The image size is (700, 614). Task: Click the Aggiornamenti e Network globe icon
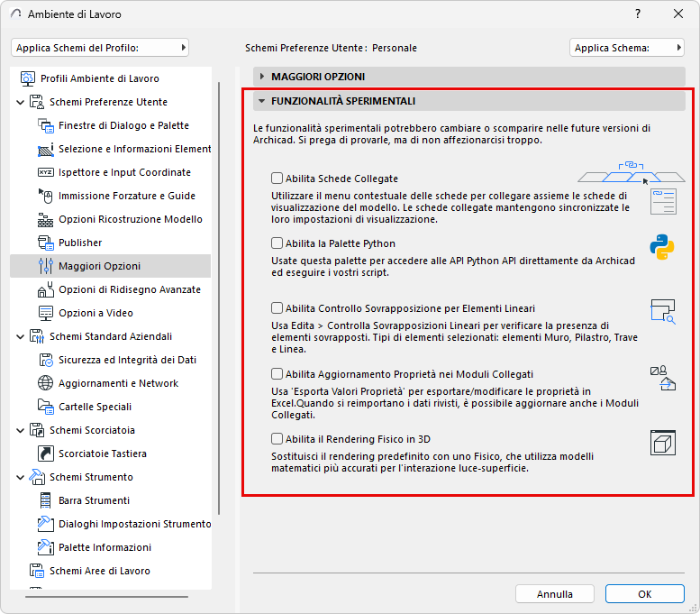click(46, 383)
